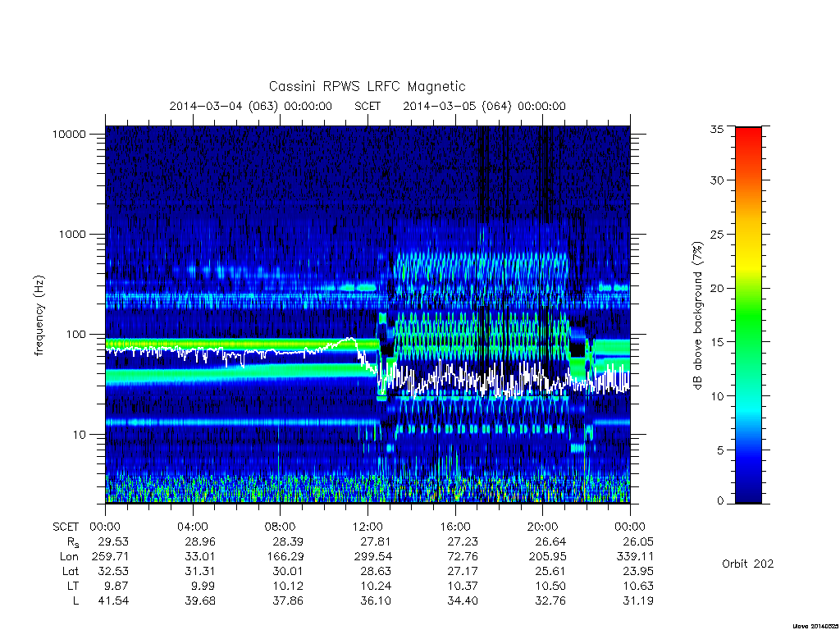Select the LT value '10.37'

click(x=463, y=586)
